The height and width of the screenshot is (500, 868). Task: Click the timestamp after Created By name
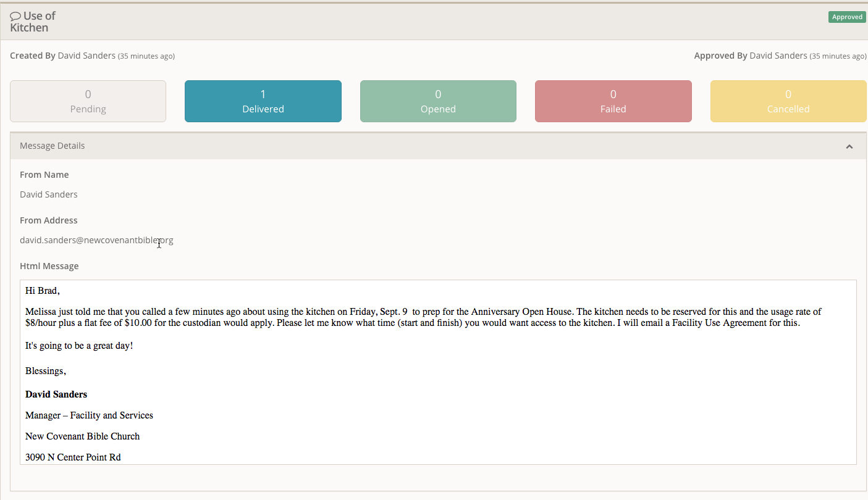146,56
